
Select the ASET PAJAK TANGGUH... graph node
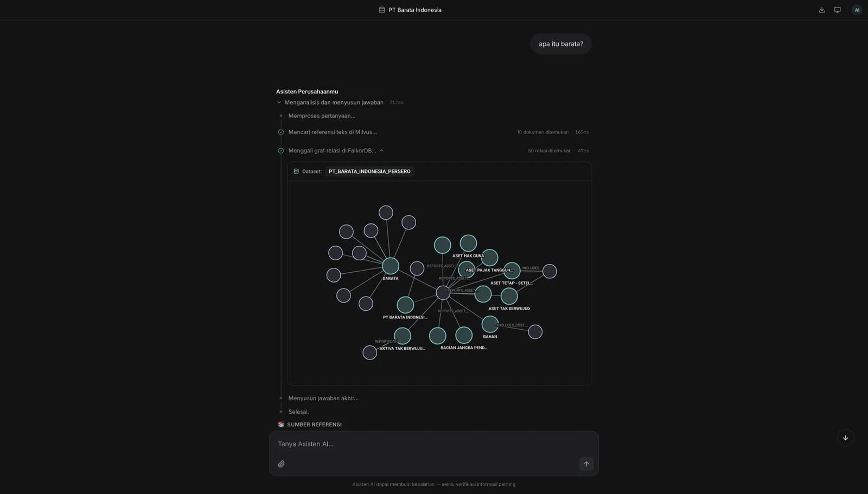tap(489, 258)
